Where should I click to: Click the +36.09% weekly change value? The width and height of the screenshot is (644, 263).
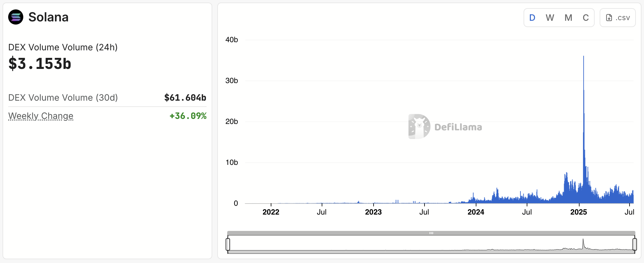click(188, 116)
